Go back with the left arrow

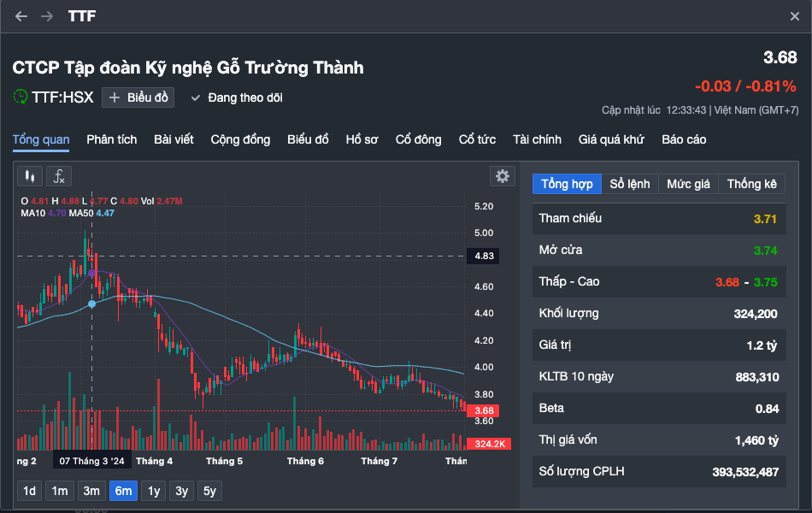click(x=21, y=16)
